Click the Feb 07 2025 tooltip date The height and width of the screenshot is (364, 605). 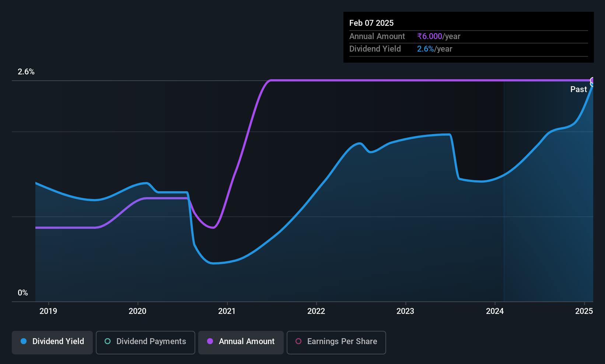coord(371,23)
